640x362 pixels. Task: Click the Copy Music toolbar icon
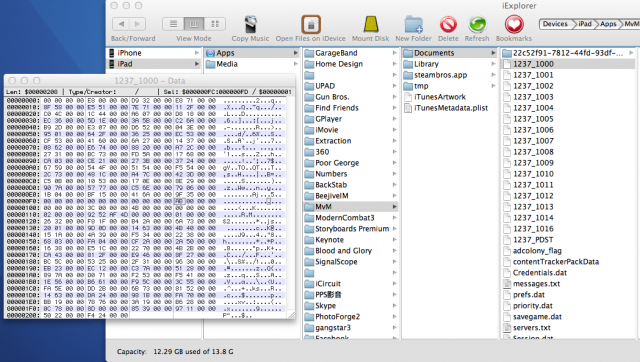point(251,24)
